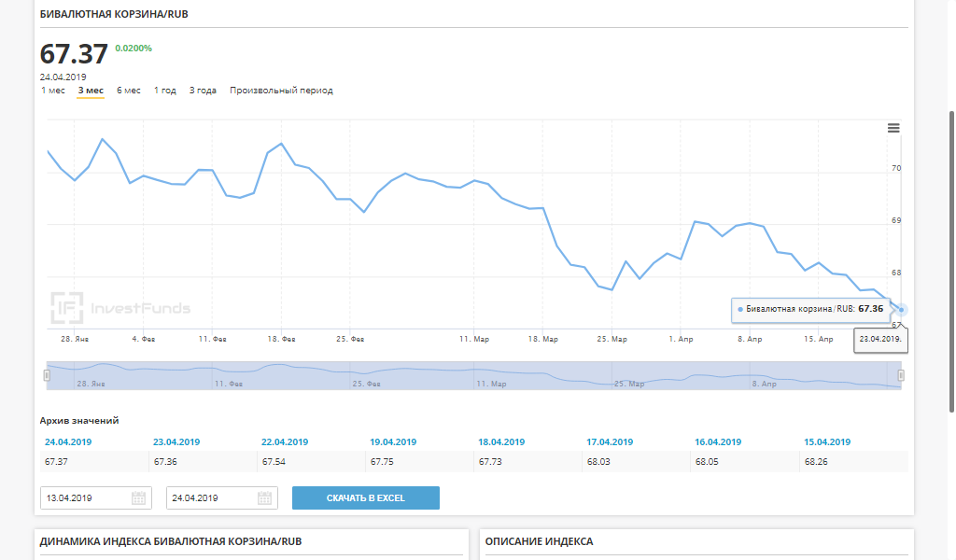Choose Произвольный период option
The image size is (956, 560).
click(281, 91)
